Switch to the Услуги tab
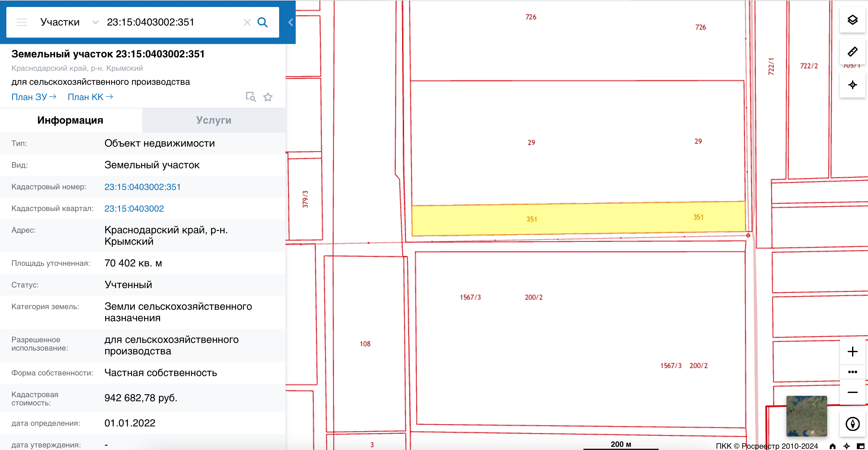Image resolution: width=868 pixels, height=450 pixels. (x=213, y=120)
